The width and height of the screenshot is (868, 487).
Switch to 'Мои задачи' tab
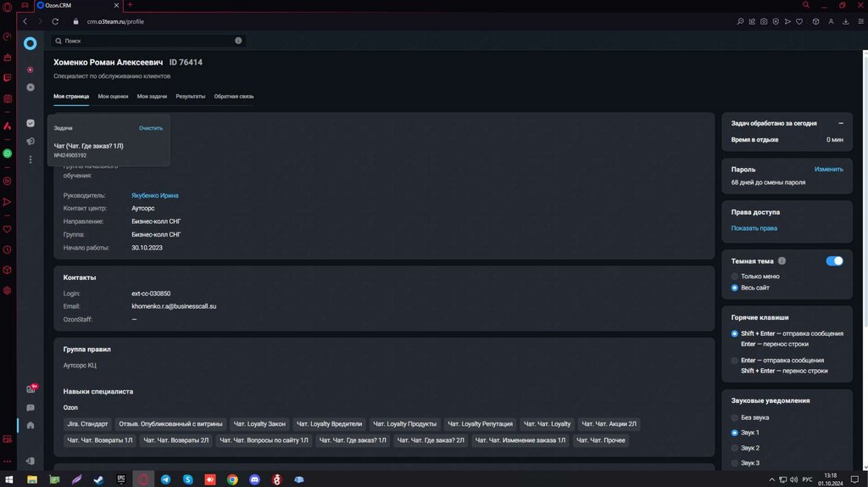tap(152, 97)
